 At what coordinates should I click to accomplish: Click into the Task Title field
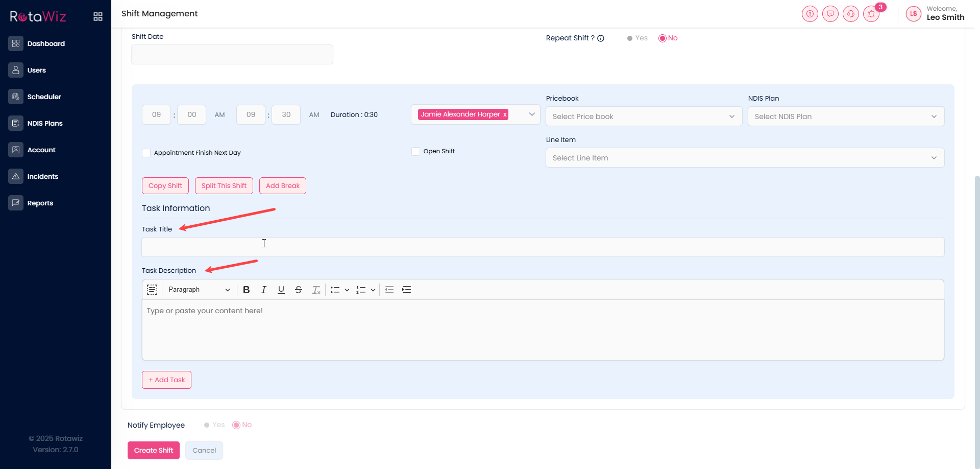click(x=543, y=247)
